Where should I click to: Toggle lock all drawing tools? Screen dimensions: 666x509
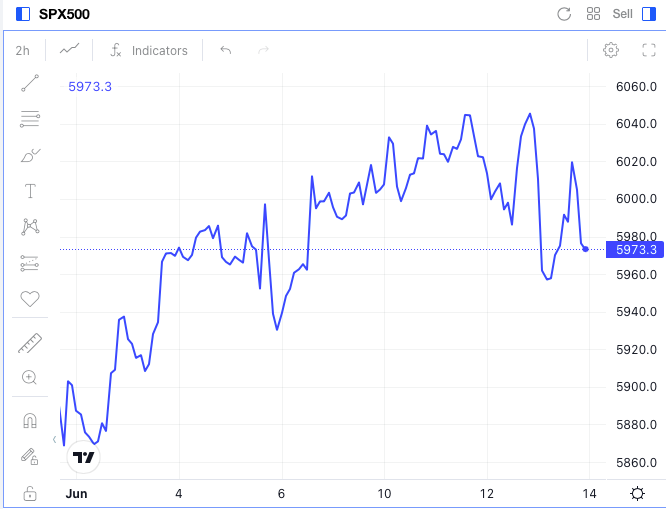30,493
